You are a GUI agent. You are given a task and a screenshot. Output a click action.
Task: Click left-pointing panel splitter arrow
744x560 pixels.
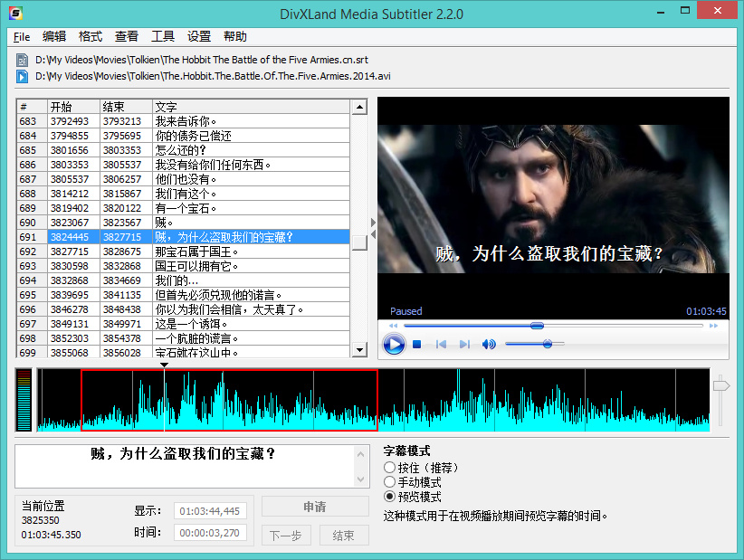(x=374, y=234)
